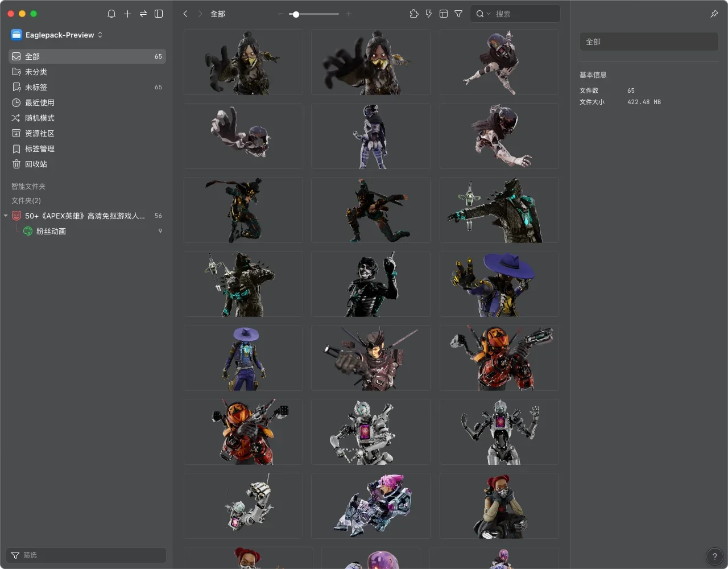Screen dimensions: 728x569
Task: Click the 智能文件夹 section header
Action: (28, 187)
